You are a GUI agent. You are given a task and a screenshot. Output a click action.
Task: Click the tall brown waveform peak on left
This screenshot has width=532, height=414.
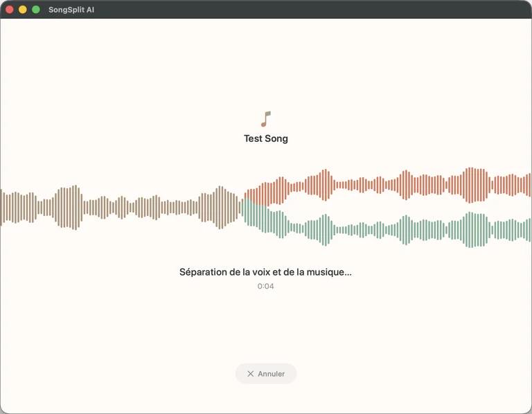point(76,207)
